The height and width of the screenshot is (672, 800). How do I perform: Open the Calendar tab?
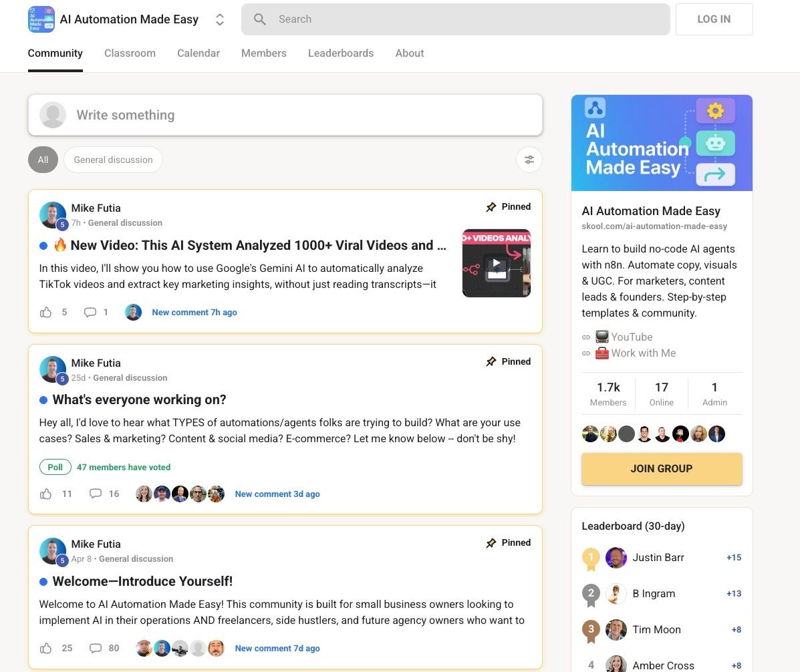(198, 53)
